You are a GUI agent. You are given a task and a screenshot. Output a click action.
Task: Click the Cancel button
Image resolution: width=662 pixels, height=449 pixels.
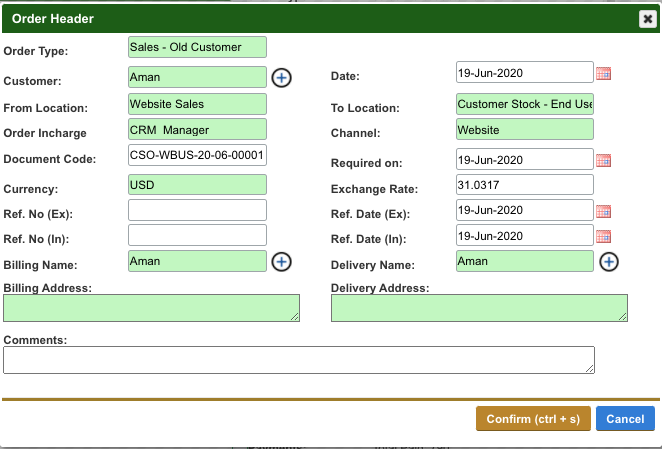(x=625, y=419)
